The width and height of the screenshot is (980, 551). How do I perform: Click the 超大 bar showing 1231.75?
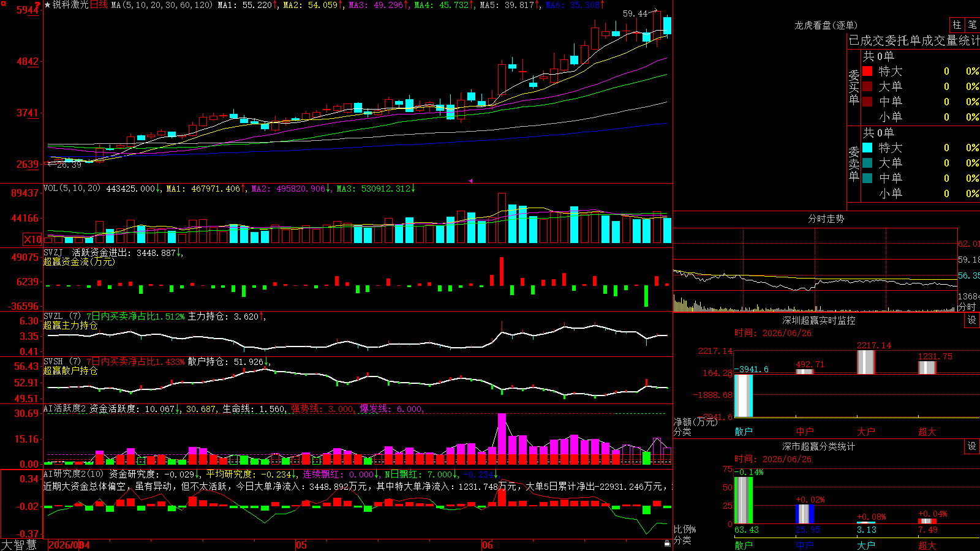pyautogui.click(x=927, y=367)
